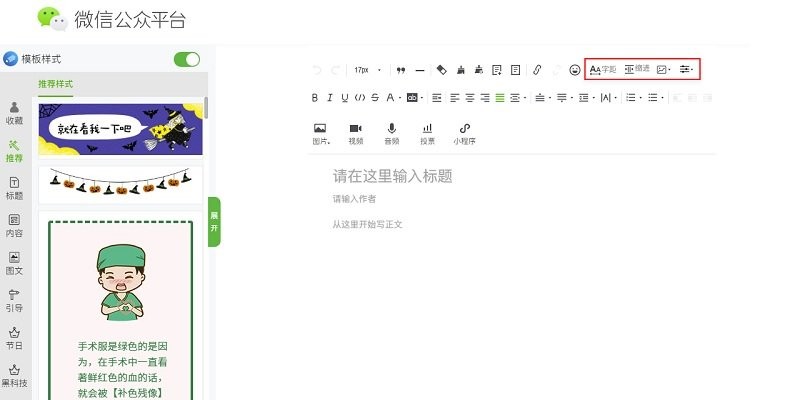The image size is (800, 400).
Task: Open the emoji smiley picker
Action: click(x=574, y=70)
